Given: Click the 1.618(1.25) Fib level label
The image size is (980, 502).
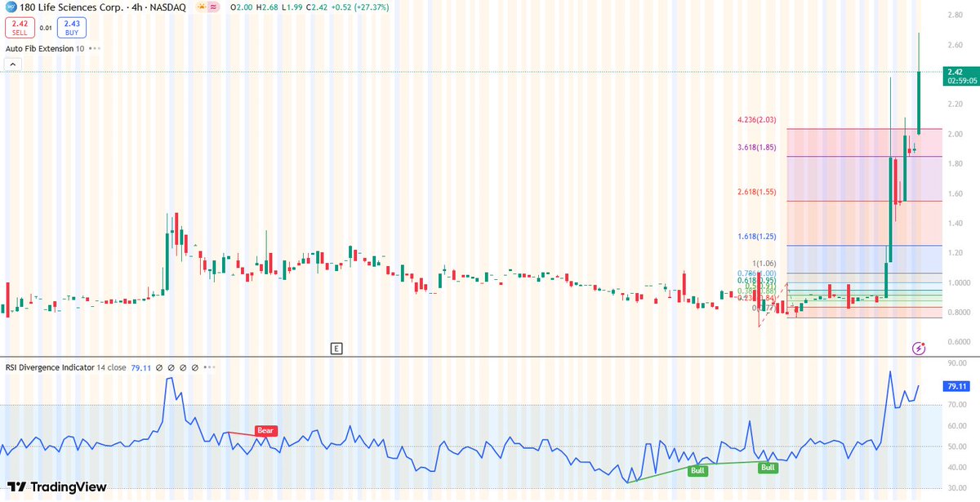Looking at the screenshot, I should point(757,237).
